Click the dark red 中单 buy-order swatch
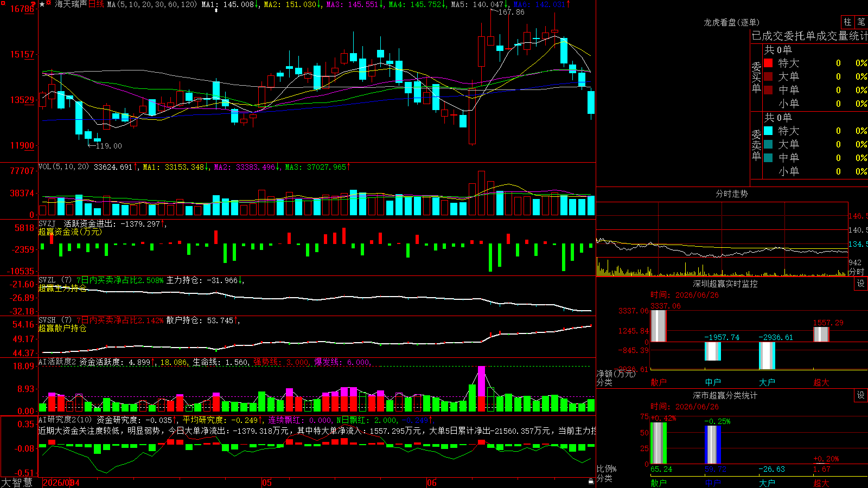 point(768,90)
